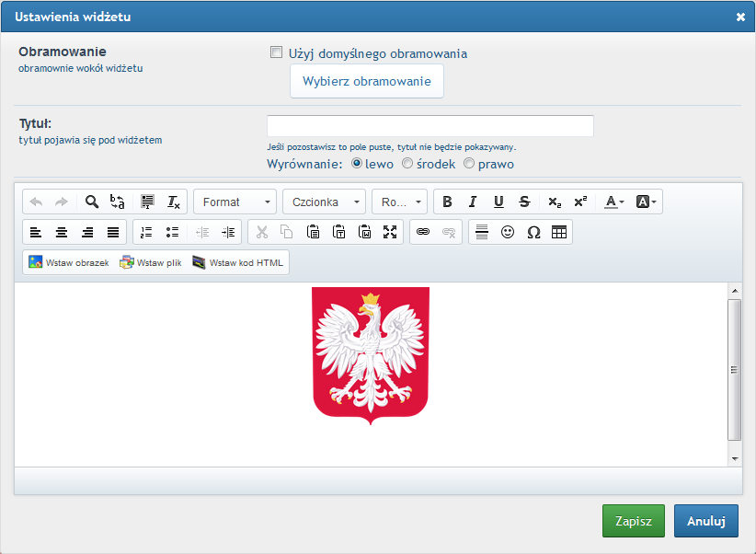The image size is (756, 554).
Task: Select the Polish eagle emblem image
Action: coord(371,356)
